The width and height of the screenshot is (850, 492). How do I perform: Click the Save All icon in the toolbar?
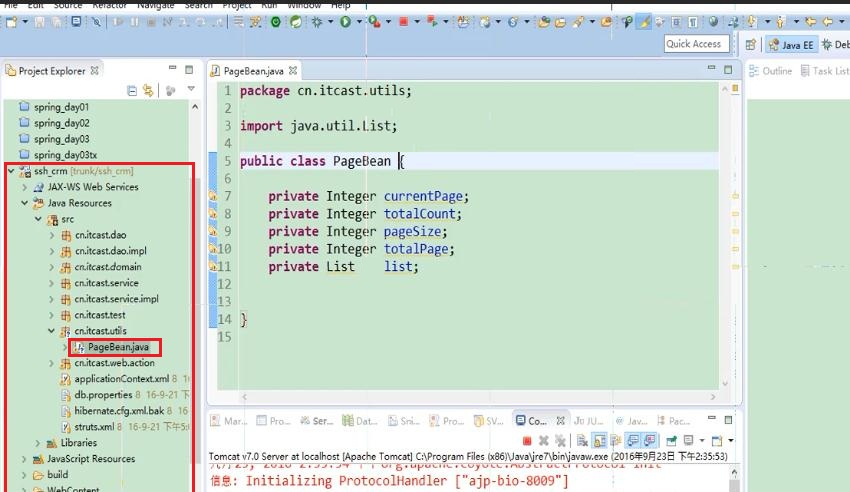click(x=56, y=22)
